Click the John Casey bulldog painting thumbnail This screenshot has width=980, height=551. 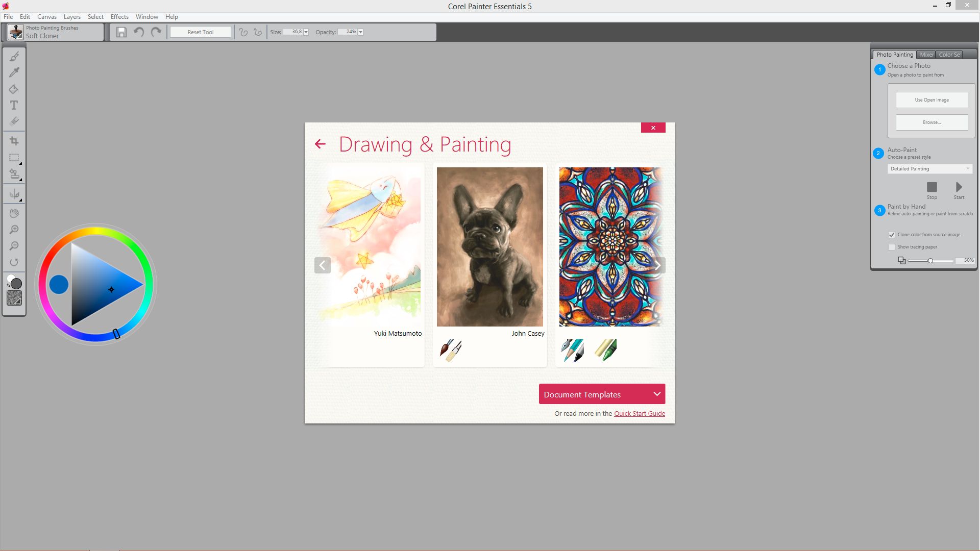489,247
